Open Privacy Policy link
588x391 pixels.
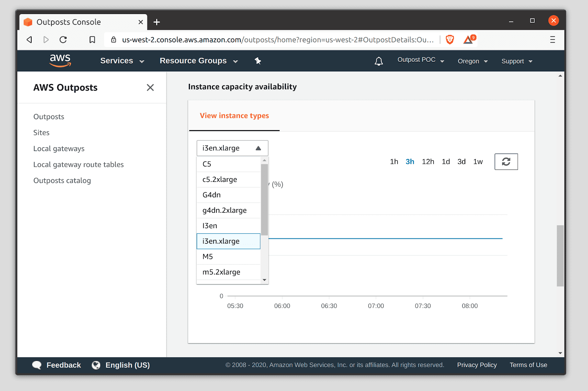[477, 365]
